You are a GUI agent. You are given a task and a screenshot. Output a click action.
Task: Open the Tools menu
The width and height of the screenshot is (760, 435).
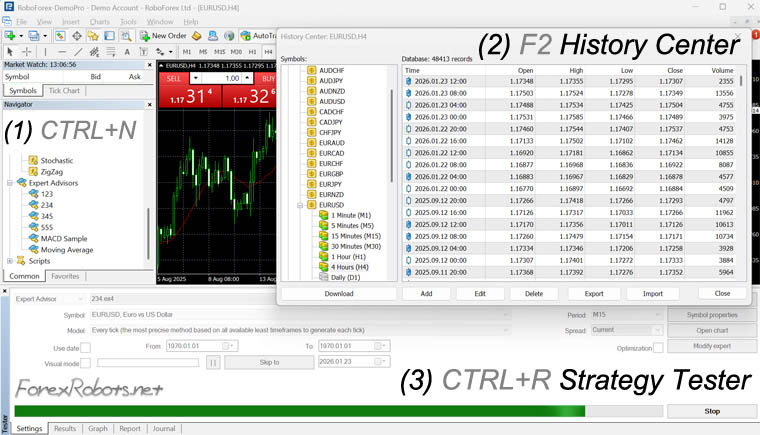click(128, 22)
